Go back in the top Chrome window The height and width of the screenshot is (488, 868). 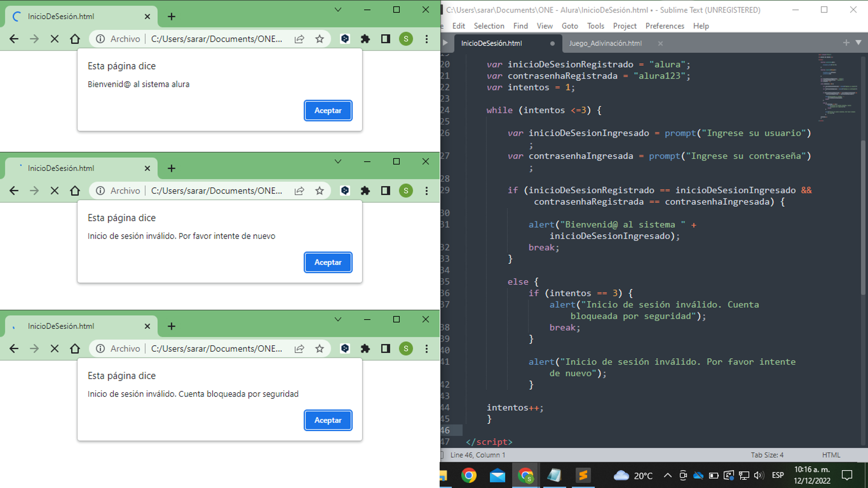[x=14, y=39]
